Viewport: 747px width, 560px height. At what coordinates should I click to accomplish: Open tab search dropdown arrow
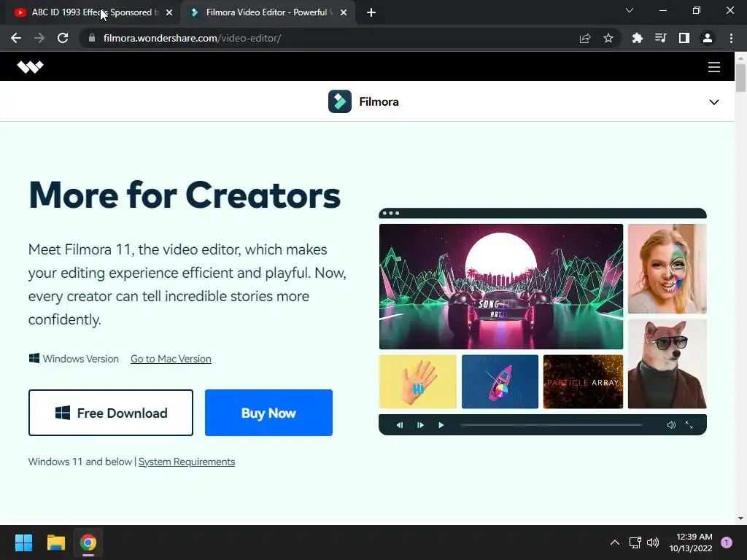click(x=629, y=10)
